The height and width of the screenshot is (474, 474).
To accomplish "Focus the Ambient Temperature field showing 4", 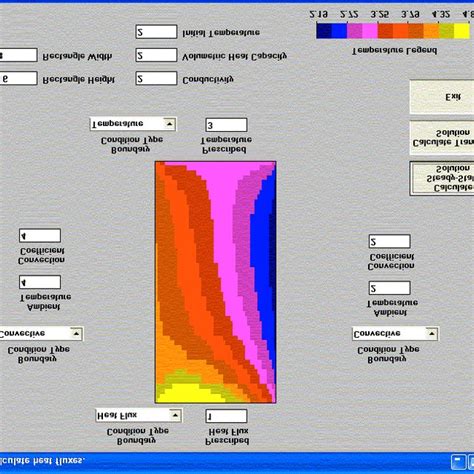I will click(x=40, y=282).
